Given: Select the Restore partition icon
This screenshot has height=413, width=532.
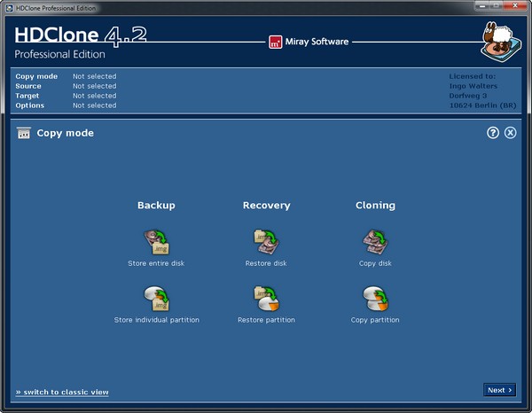Looking at the screenshot, I should pyautogui.click(x=266, y=299).
